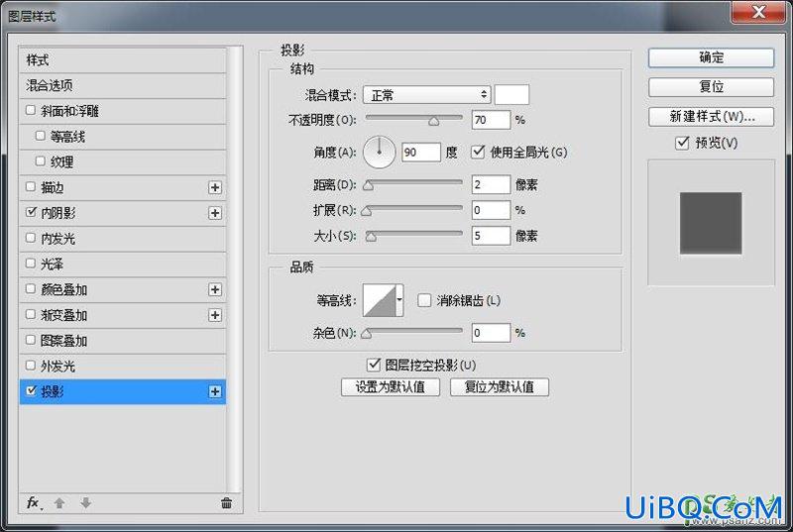The image size is (793, 532).
Task: Enable 外发光 checkbox
Action: 31,366
